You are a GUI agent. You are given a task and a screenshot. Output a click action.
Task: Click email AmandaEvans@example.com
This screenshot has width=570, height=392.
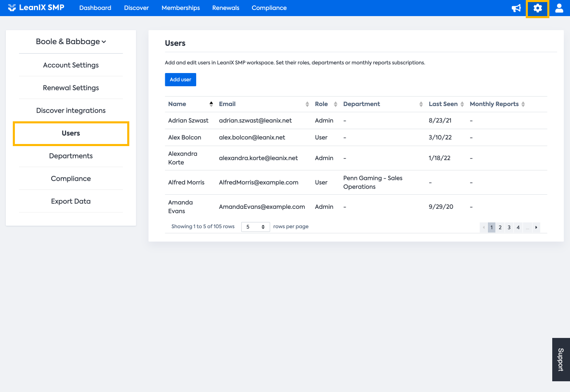click(262, 207)
